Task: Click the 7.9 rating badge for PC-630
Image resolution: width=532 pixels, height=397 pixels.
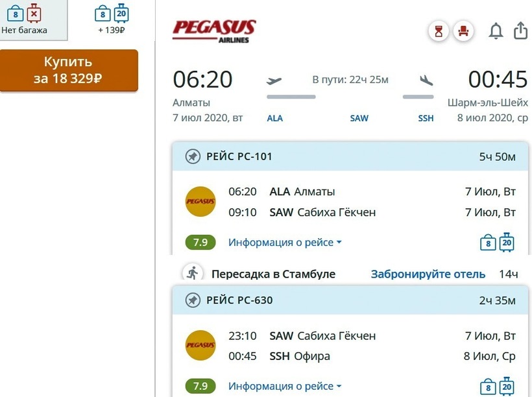Action: click(x=200, y=387)
